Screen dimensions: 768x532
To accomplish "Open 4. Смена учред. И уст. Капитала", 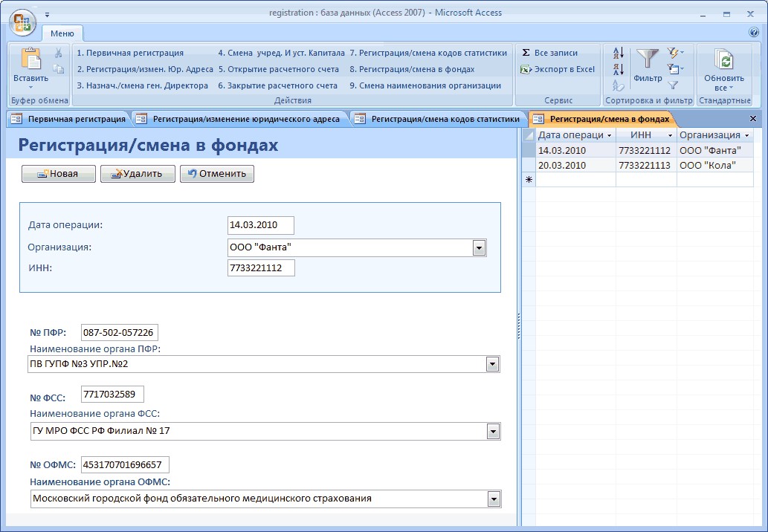I will point(281,53).
